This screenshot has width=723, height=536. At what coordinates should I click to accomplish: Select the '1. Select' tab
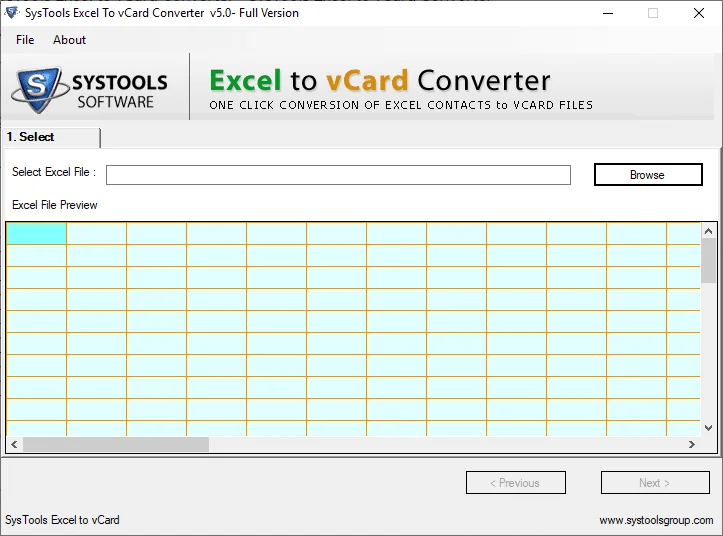[52, 137]
